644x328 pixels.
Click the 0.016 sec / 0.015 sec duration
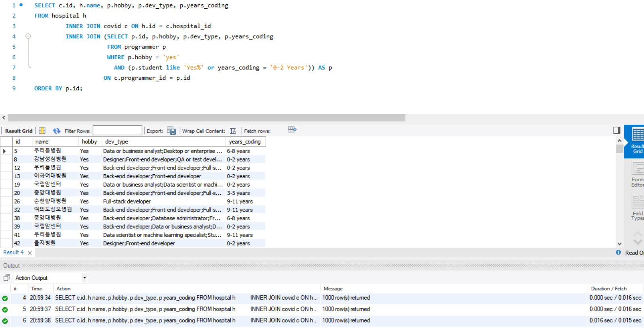tap(615, 320)
